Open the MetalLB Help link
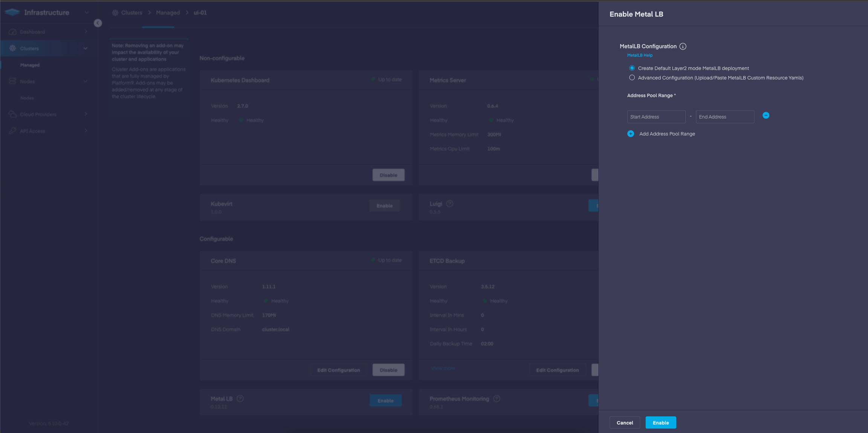 pos(640,55)
